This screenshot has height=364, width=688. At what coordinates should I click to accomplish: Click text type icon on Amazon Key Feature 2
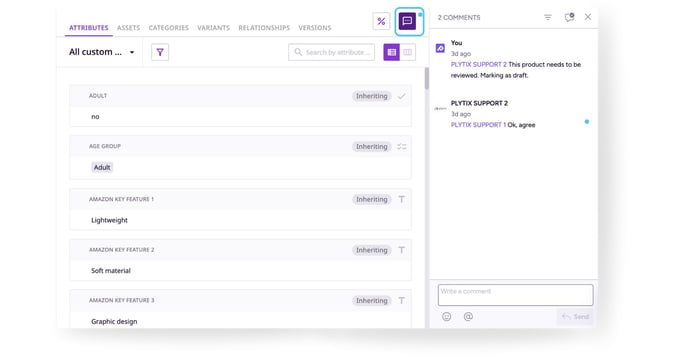tap(401, 250)
